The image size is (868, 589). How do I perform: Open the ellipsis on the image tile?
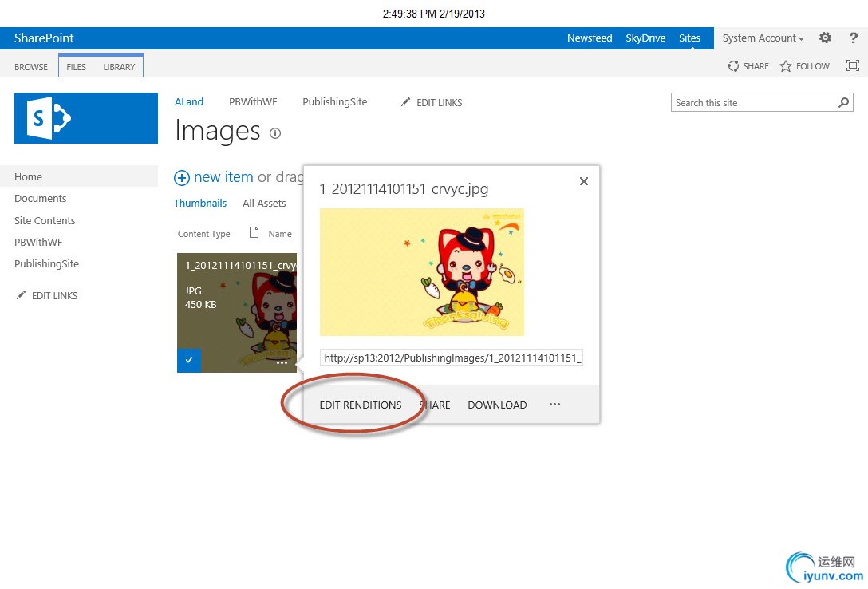point(282,362)
